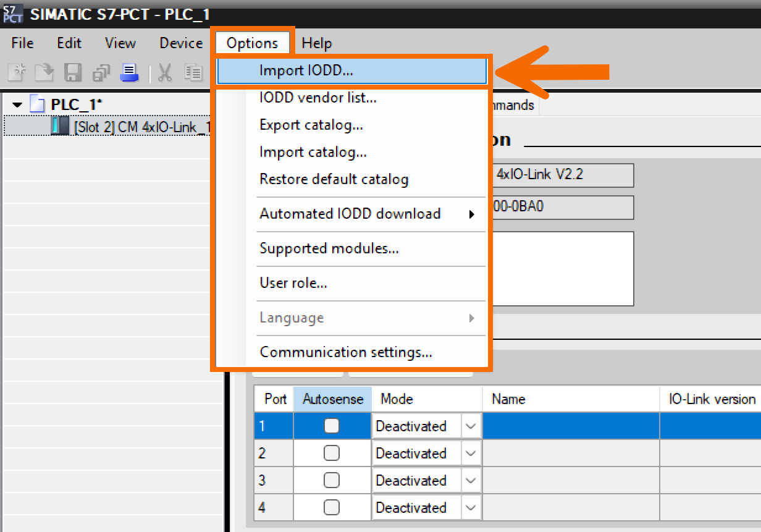Click the Save floppy disk icon

[x=74, y=72]
